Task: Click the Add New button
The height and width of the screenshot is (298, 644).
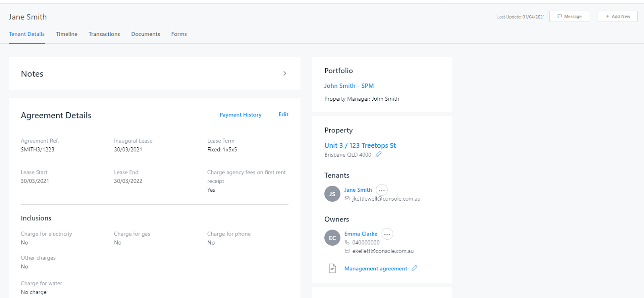Action: (617, 17)
